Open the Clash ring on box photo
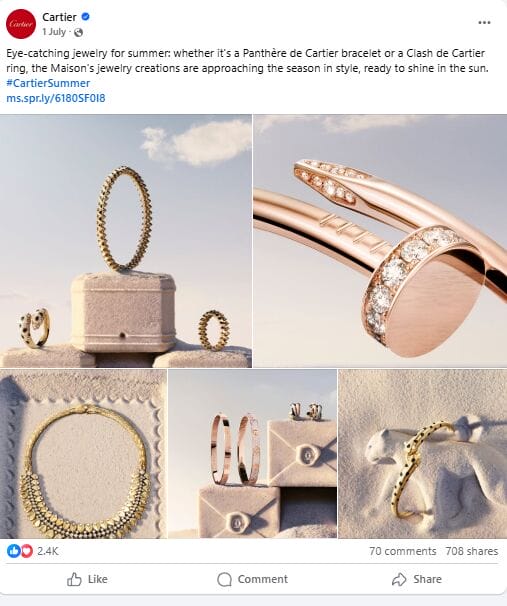This screenshot has height=606, width=507. pyautogui.click(x=126, y=241)
